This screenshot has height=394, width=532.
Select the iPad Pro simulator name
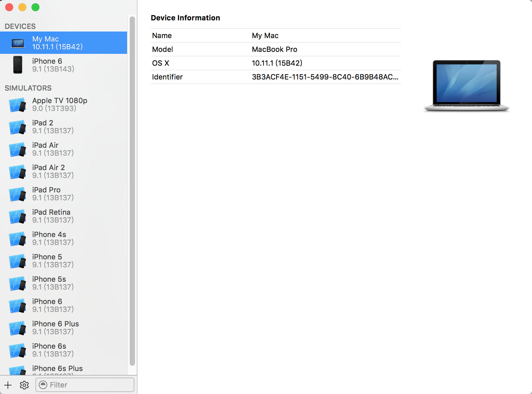tap(46, 190)
